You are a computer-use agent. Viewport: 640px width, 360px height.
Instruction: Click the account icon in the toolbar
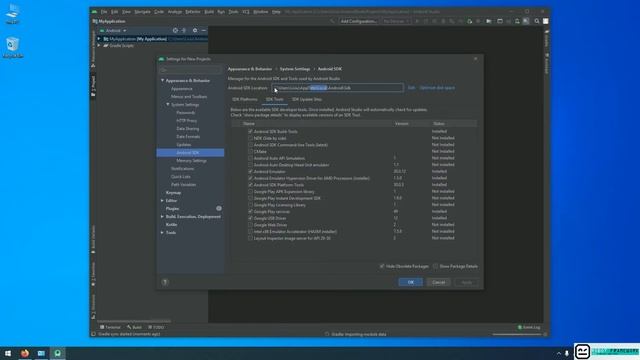click(x=546, y=21)
